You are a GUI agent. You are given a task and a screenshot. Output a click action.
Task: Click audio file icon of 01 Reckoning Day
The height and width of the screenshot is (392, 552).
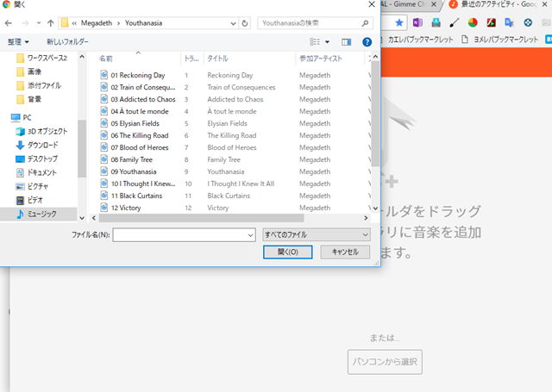point(104,75)
